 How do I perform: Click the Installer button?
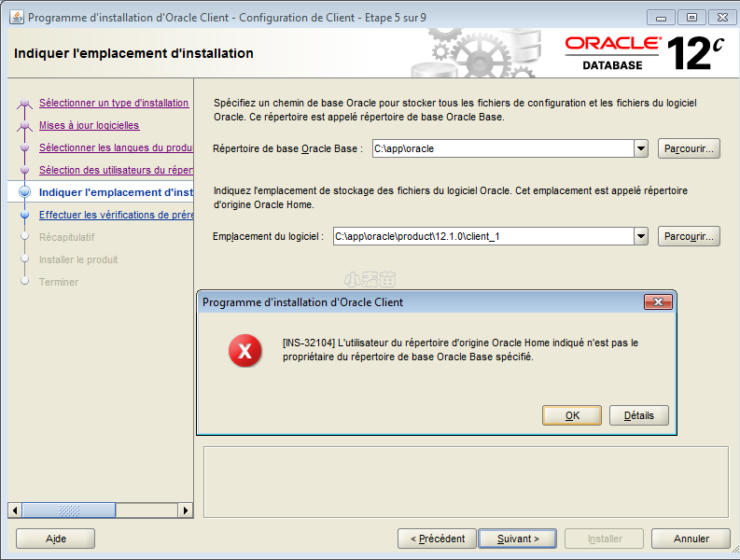(x=605, y=539)
